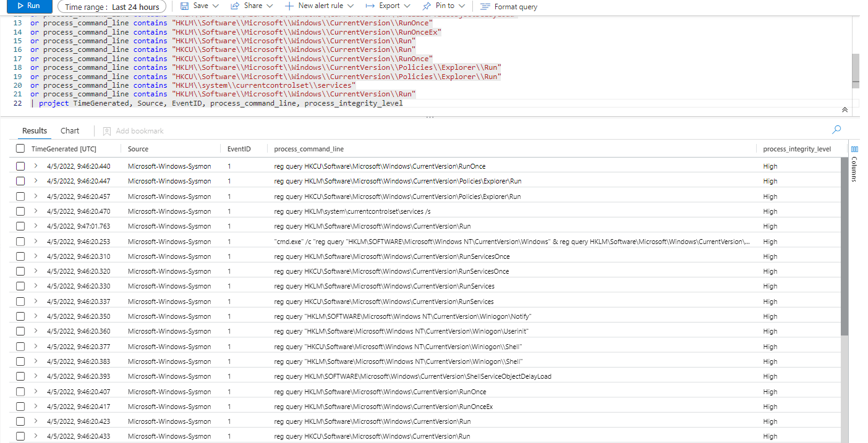Open search in results with magnifier icon
This screenshot has width=868, height=443.
pos(836,130)
